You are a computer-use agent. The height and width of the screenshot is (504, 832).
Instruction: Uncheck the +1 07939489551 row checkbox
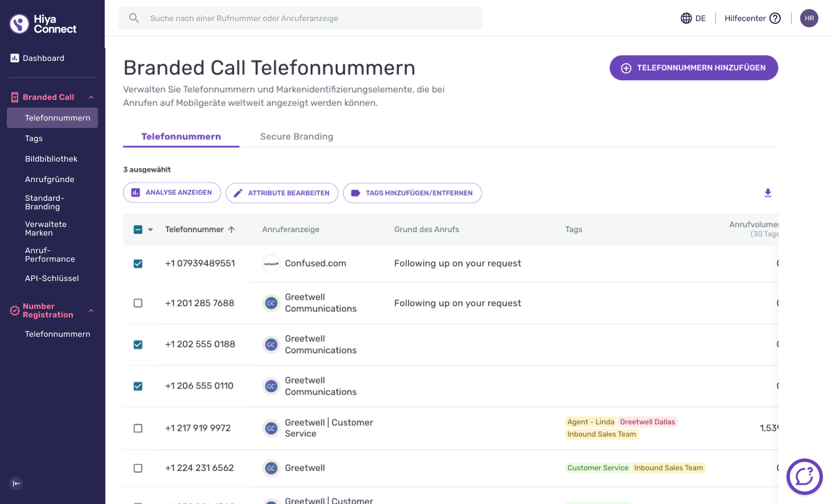(x=138, y=263)
